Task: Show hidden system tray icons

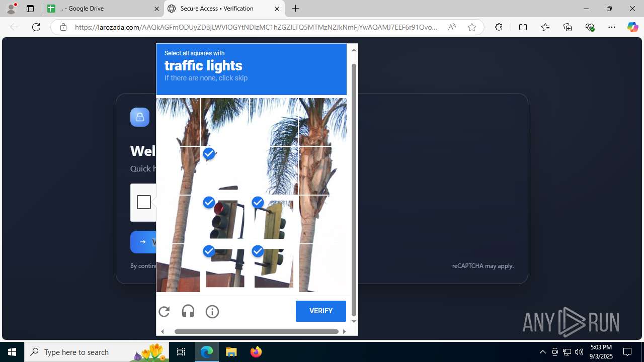Action: [x=542, y=352]
